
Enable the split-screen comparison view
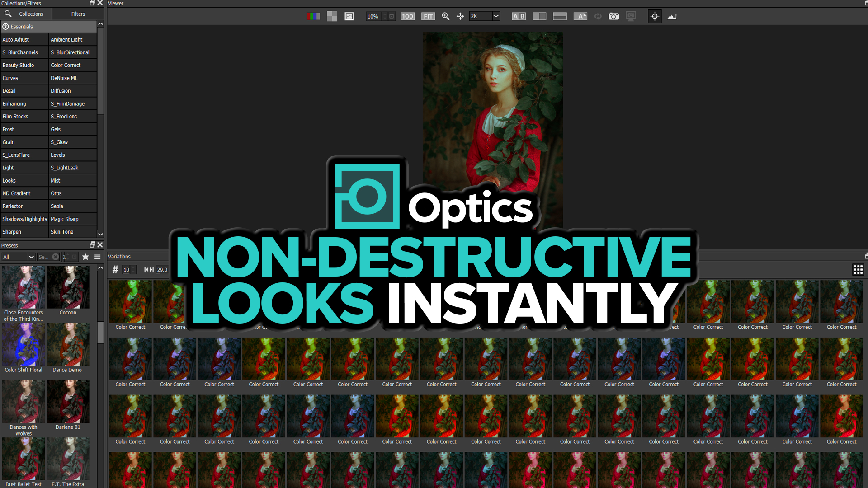pyautogui.click(x=539, y=16)
